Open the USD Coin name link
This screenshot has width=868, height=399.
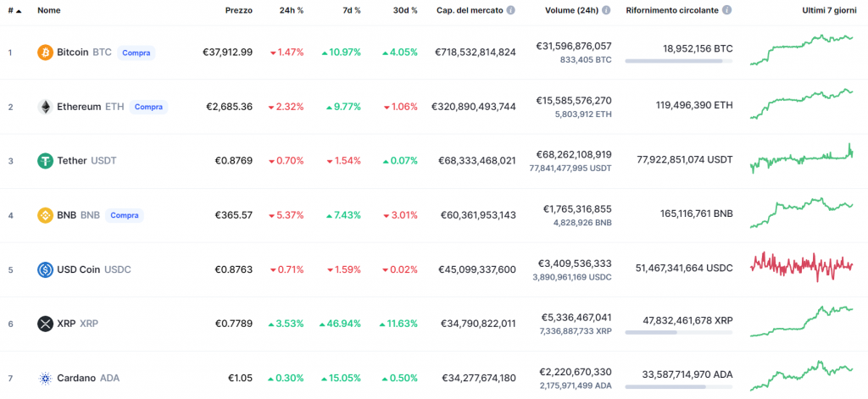79,269
